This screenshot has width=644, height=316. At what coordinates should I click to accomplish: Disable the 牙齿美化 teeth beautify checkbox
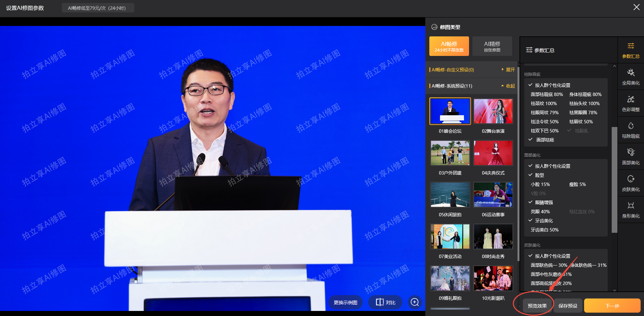pos(531,221)
